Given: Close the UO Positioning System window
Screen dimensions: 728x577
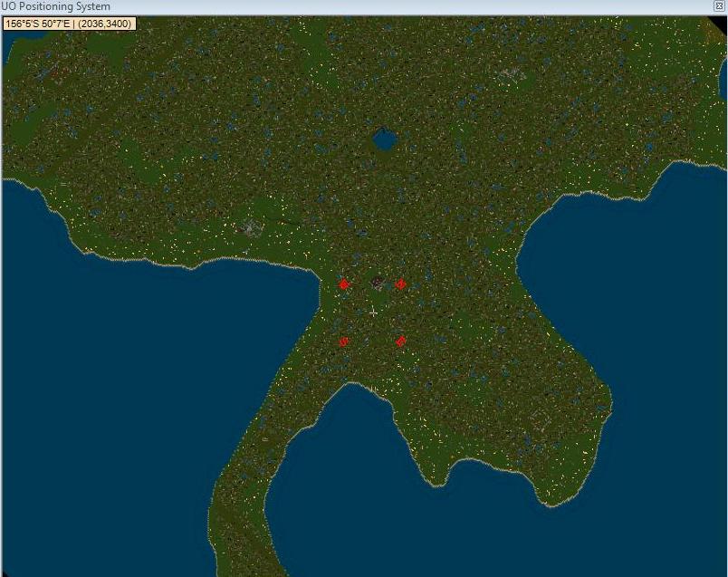Looking at the screenshot, I should click(719, 6).
